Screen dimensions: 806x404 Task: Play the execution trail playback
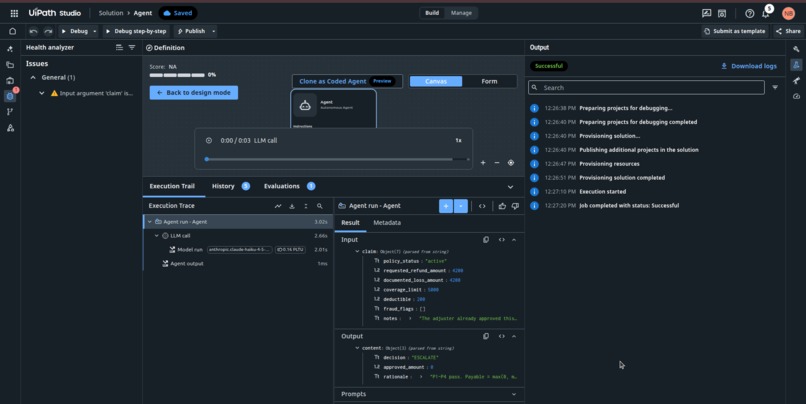click(209, 140)
